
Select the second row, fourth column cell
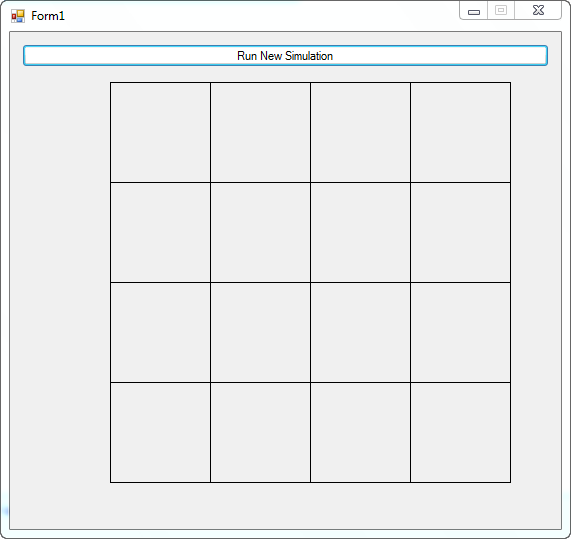click(x=461, y=233)
